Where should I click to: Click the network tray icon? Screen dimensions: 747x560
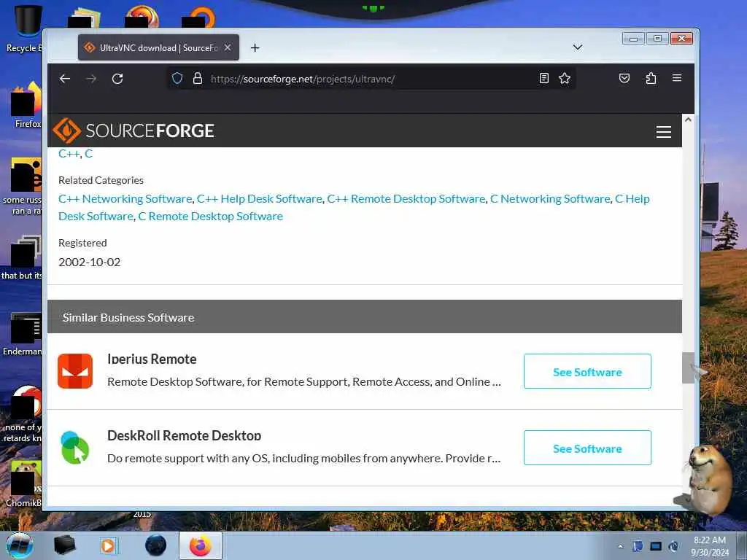tap(656, 546)
